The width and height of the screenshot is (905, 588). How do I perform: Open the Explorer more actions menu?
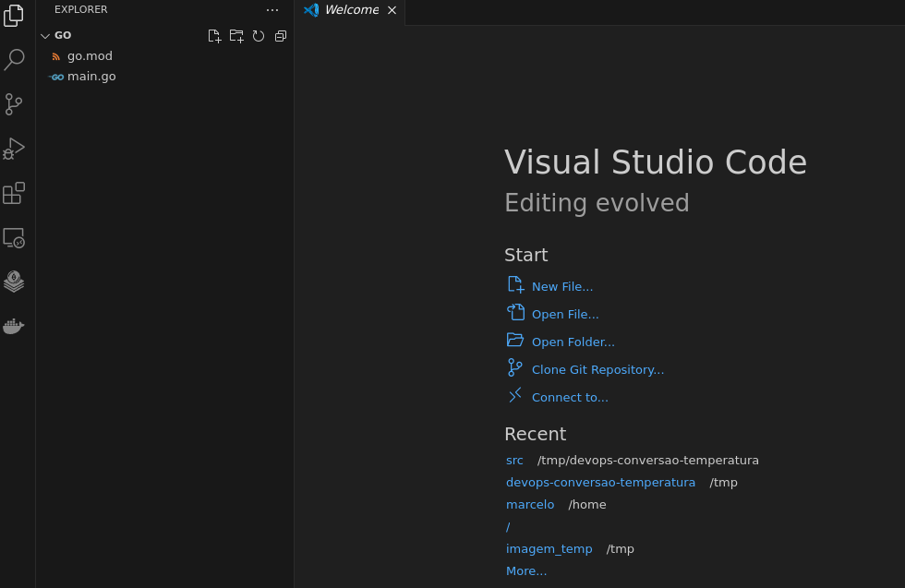[272, 10]
